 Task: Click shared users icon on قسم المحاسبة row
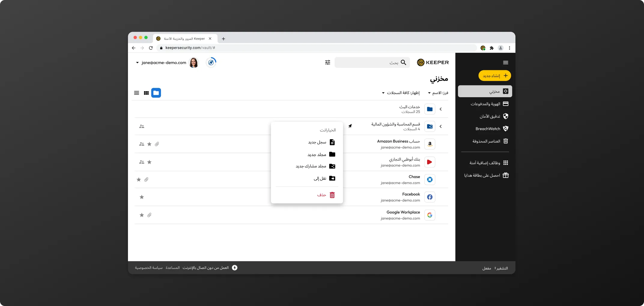coord(142,127)
